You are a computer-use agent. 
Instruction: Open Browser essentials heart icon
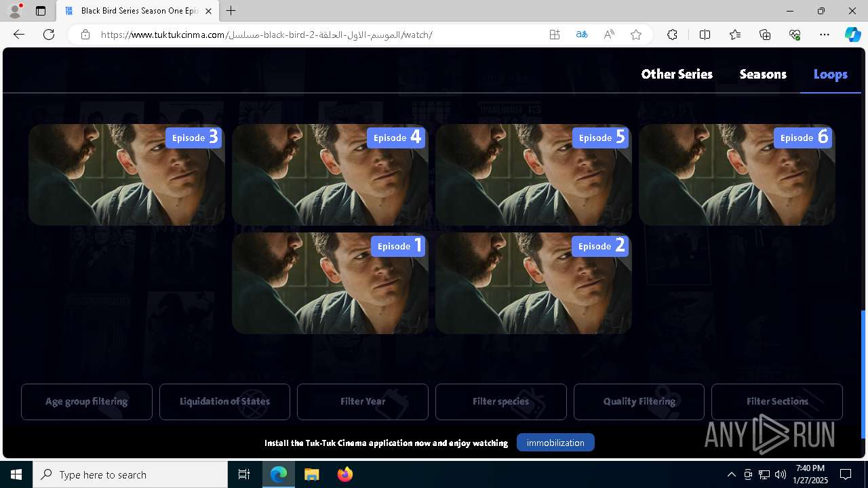point(795,35)
